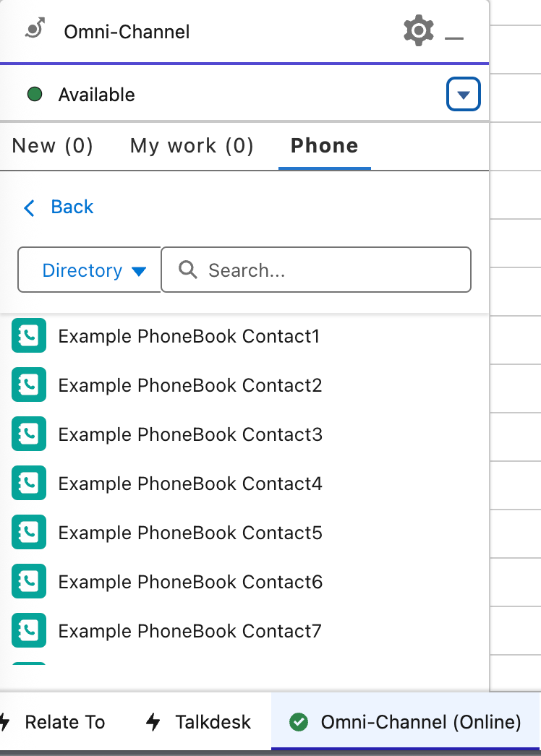Click the Omni-Channel routing icon in header
The width and height of the screenshot is (541, 756).
point(35,28)
